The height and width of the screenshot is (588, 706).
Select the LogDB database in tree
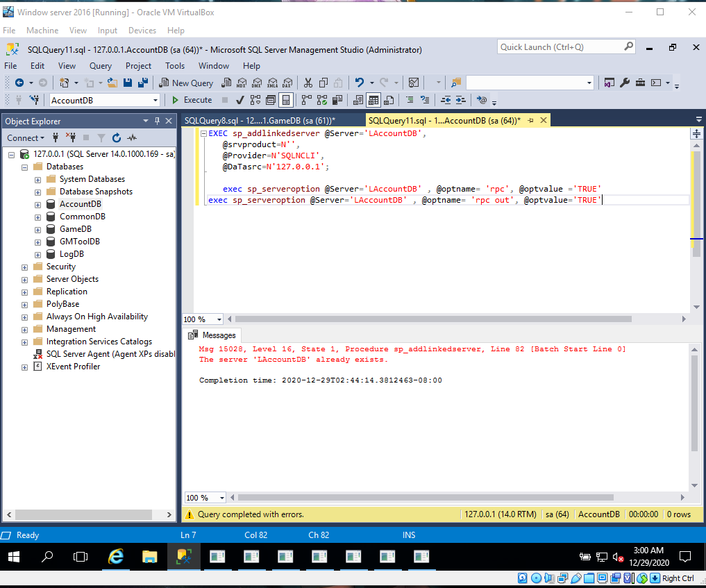point(72,254)
